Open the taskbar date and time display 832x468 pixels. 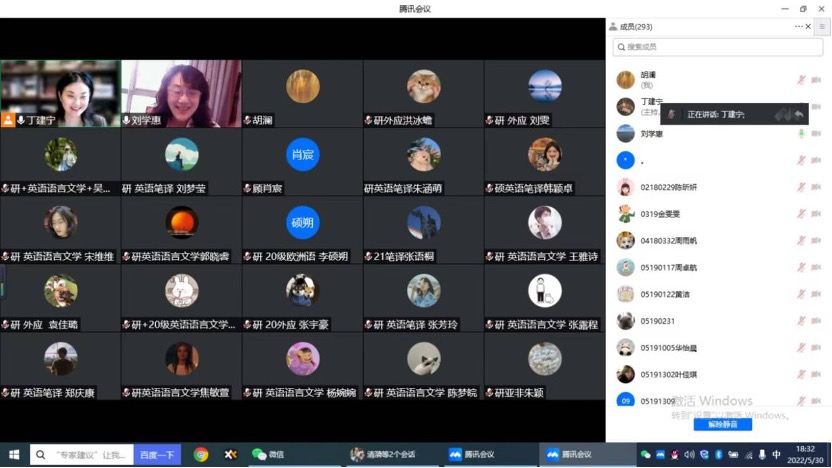coord(805,454)
